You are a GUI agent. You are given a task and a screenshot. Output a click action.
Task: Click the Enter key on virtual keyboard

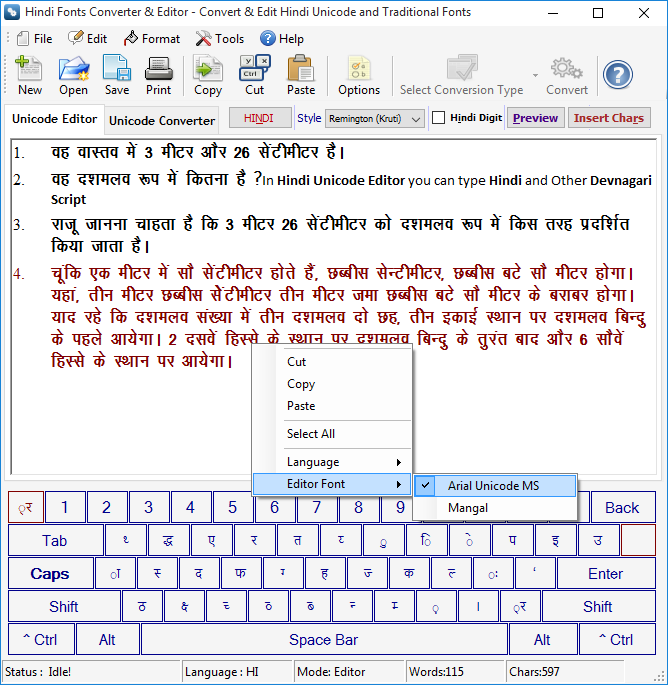pyautogui.click(x=606, y=573)
